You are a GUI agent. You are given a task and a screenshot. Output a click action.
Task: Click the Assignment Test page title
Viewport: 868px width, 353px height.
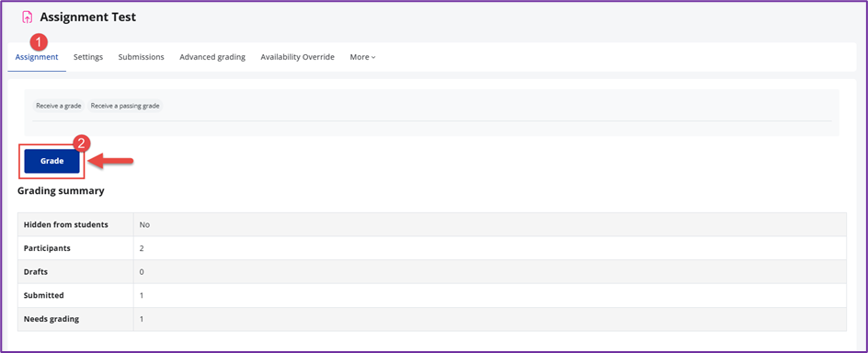[x=88, y=17]
